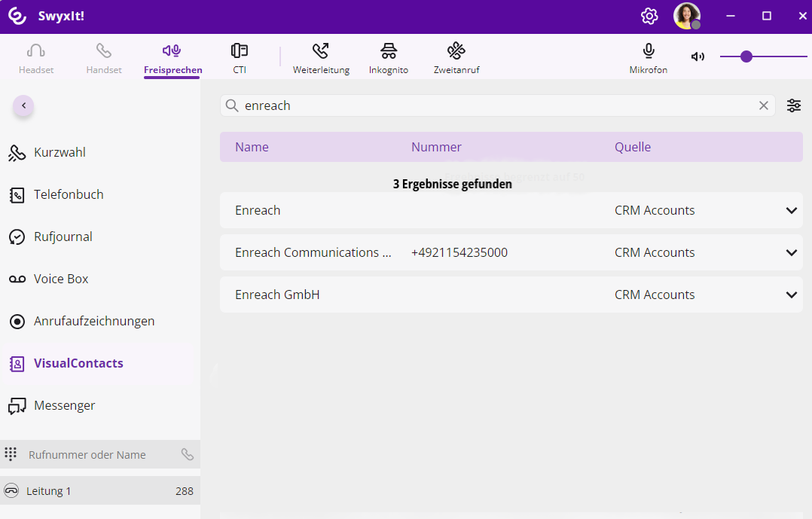Viewport: 812px width, 519px height.
Task: Open search filter settings icon
Action: [793, 105]
